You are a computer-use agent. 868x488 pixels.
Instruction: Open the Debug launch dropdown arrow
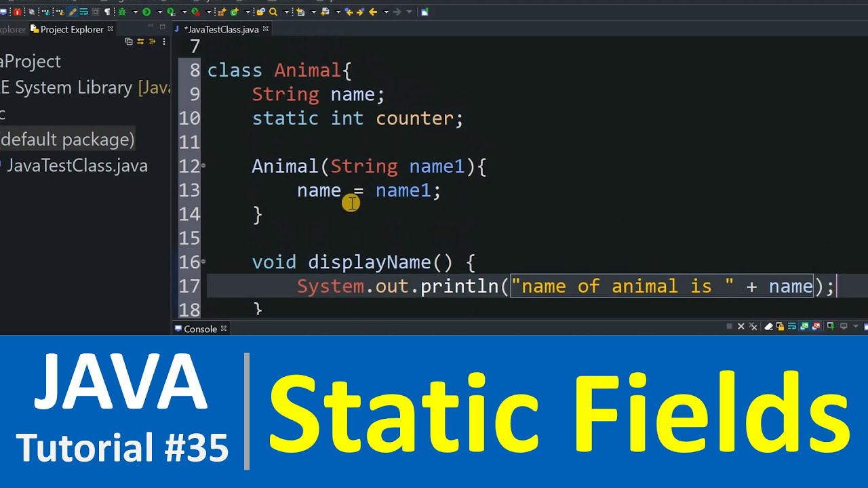point(136,12)
